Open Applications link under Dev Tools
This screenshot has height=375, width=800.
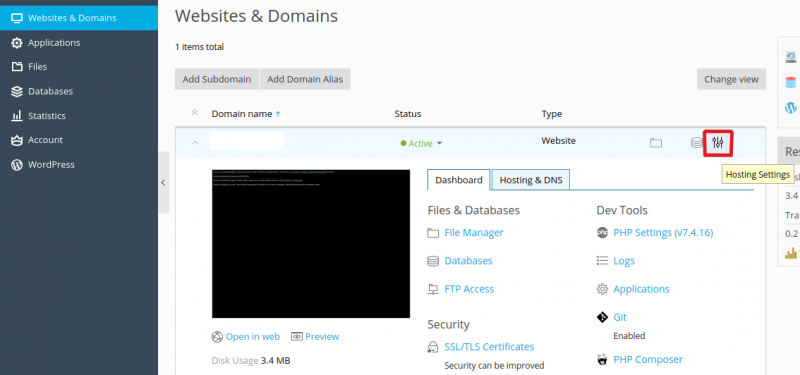coord(641,289)
